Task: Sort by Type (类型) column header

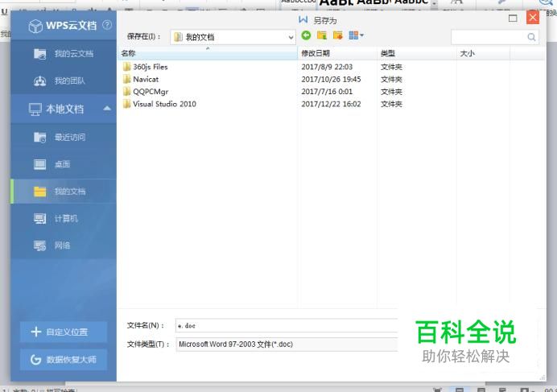Action: 417,53
